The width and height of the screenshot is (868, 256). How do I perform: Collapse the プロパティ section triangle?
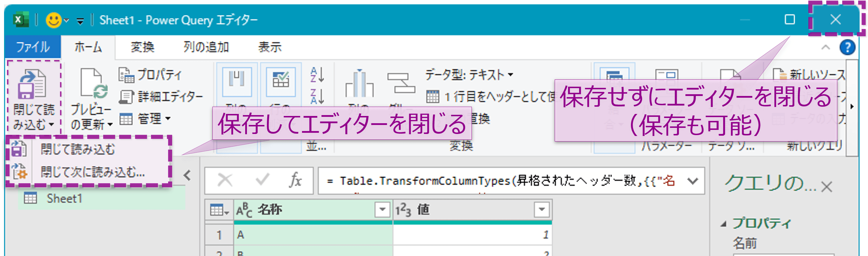click(723, 224)
